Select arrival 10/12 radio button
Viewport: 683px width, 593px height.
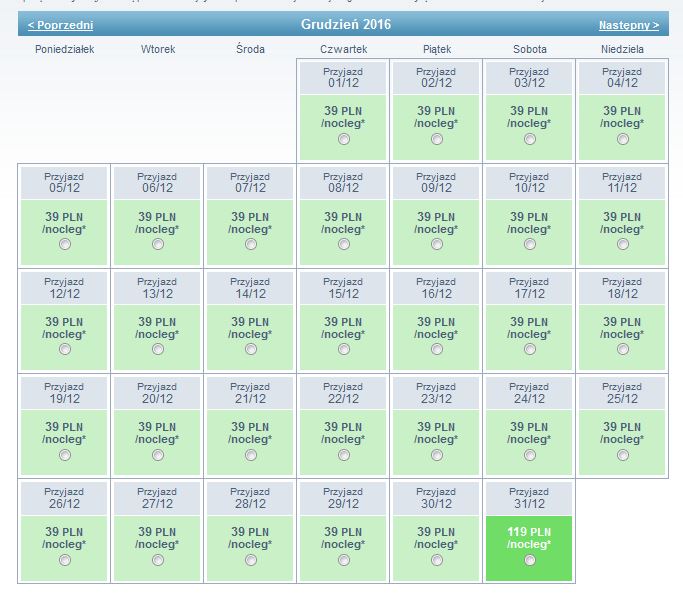click(x=530, y=244)
